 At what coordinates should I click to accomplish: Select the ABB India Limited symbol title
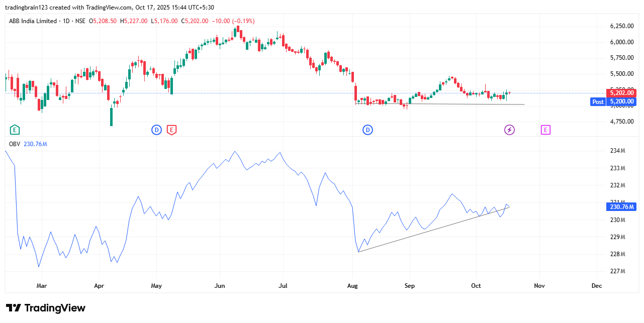tap(32, 21)
